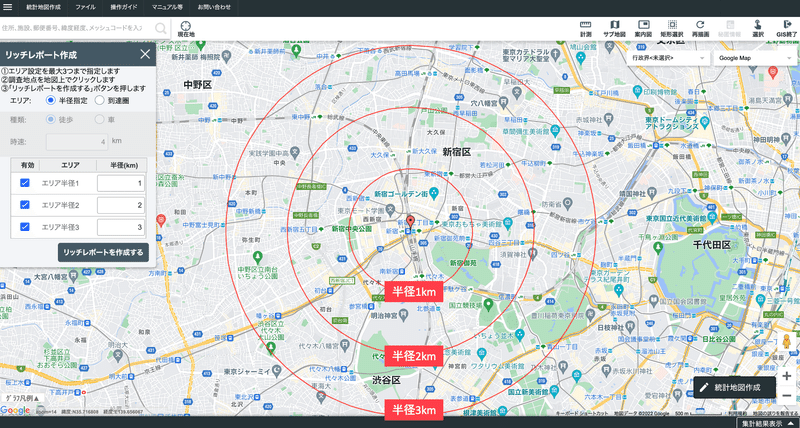The height and width of the screenshot is (428, 800).
Task: Open the hamburger menu icon
Action: point(8,7)
